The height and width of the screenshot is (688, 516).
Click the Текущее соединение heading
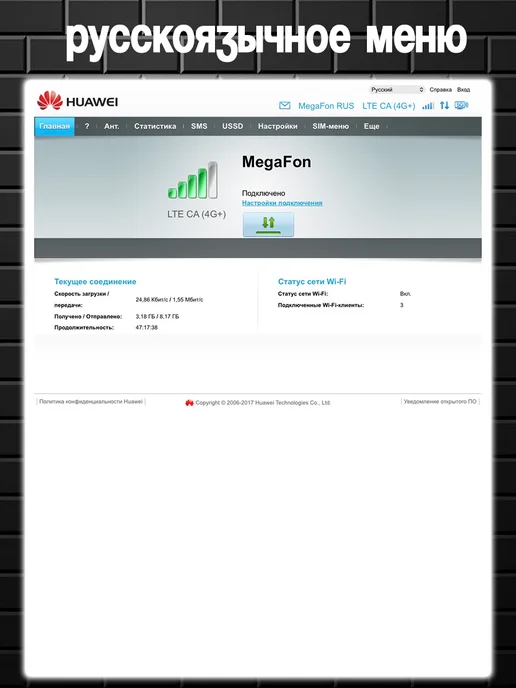(x=95, y=282)
